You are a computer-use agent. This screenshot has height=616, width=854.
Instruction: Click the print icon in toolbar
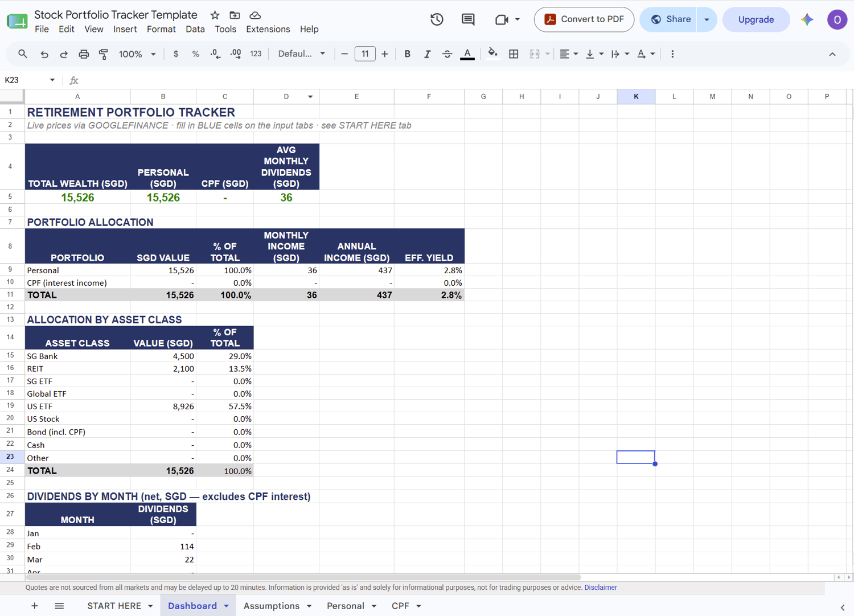coord(84,54)
